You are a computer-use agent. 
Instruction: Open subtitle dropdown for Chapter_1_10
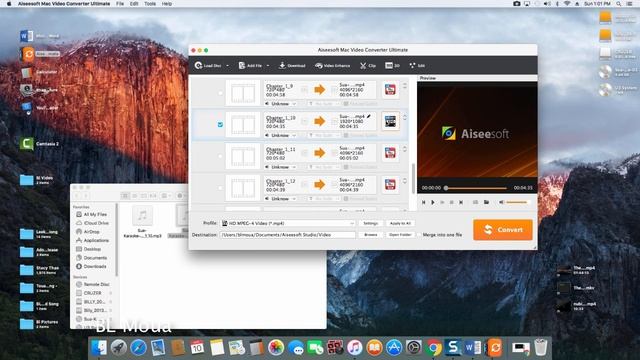[324, 135]
